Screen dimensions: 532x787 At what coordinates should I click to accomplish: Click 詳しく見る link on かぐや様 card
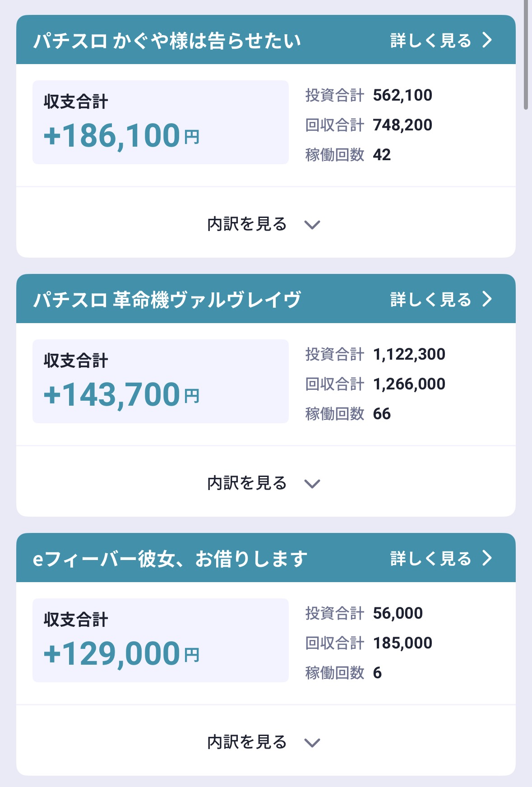coord(430,41)
